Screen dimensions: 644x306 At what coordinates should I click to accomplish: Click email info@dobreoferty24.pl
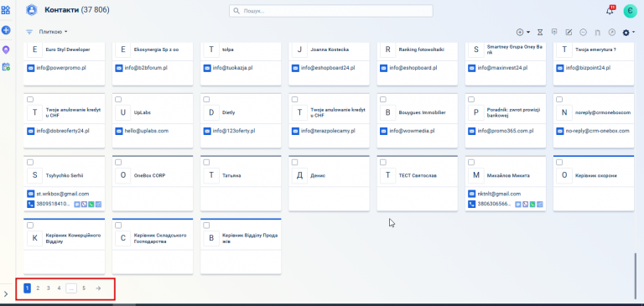pos(63,131)
